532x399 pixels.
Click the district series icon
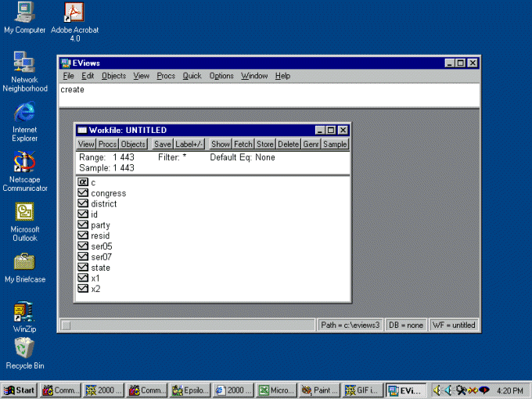tap(83, 204)
